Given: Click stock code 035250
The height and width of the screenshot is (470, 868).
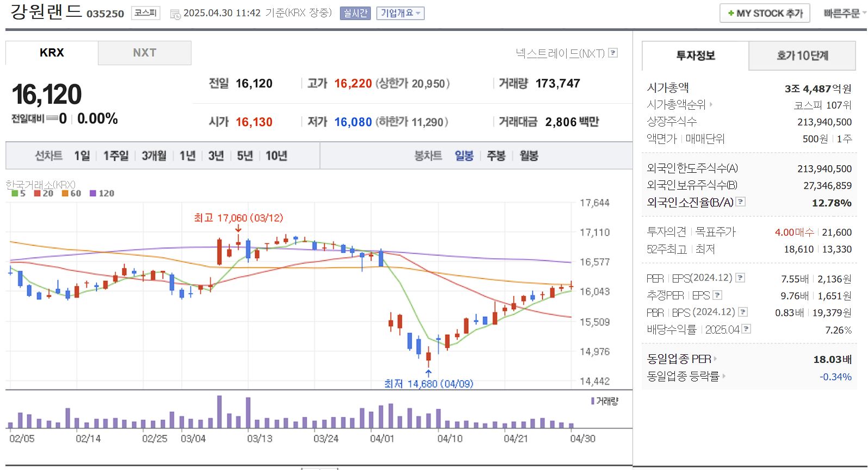Looking at the screenshot, I should click(x=106, y=14).
